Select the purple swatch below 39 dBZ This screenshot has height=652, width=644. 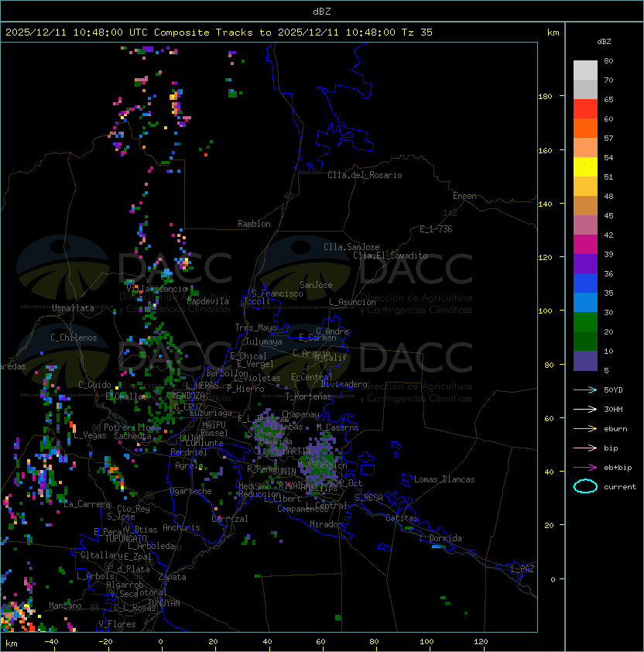(585, 263)
